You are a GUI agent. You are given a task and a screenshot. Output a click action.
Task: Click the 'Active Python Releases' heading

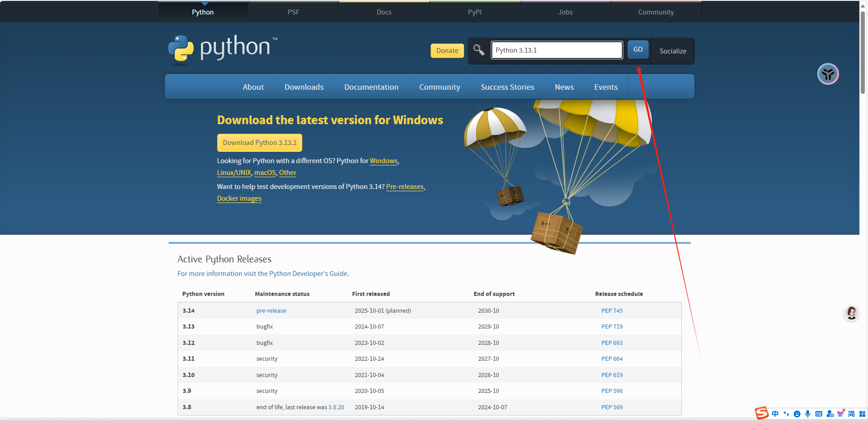pos(224,259)
